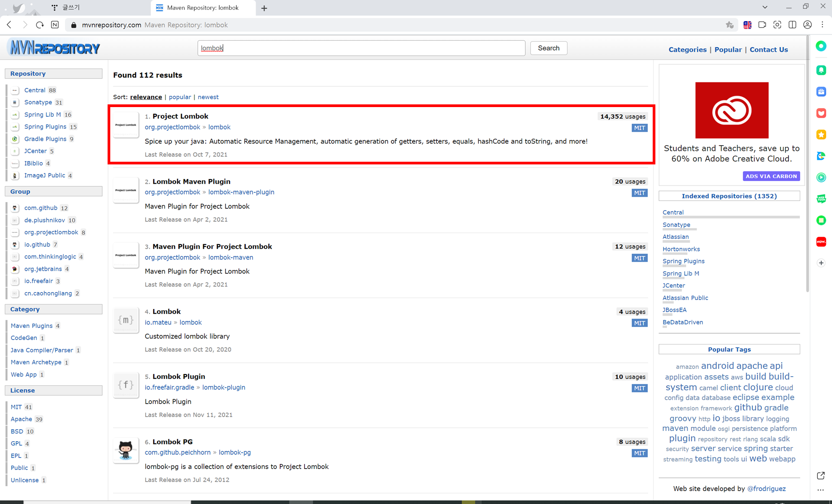This screenshot has height=504, width=832.
Task: Filter by Gradle Plugins repository
Action: pyautogui.click(x=45, y=139)
